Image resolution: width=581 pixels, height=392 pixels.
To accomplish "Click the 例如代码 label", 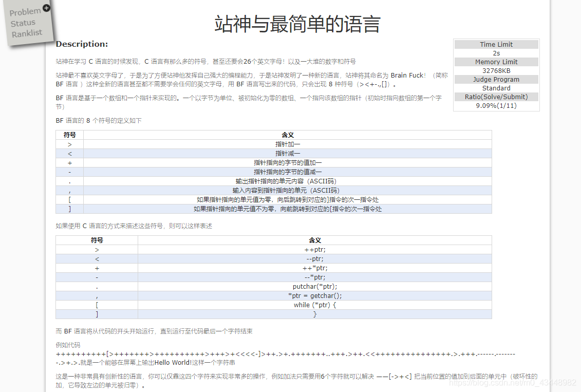I will (68, 345).
